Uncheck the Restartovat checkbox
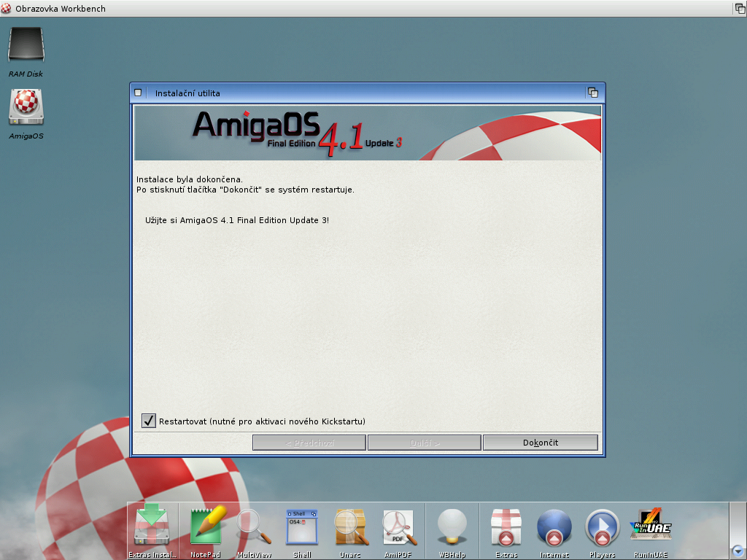Screen dimensions: 747x560 (149, 421)
